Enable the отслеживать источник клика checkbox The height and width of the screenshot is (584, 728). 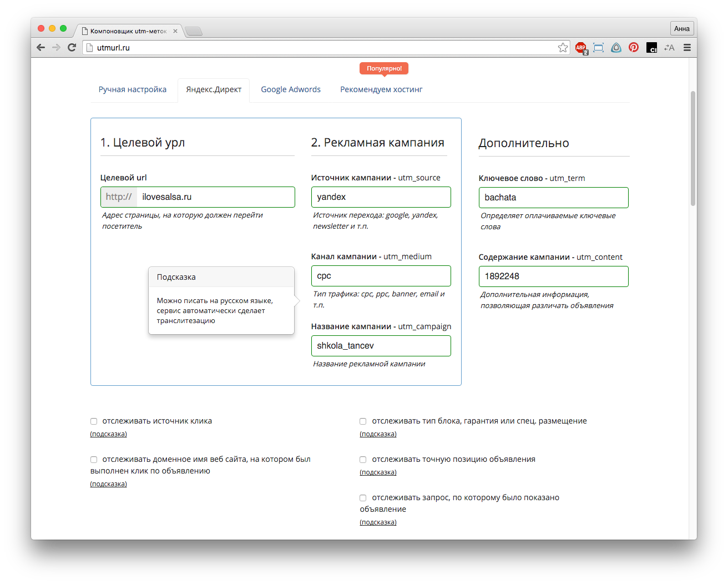[94, 421]
